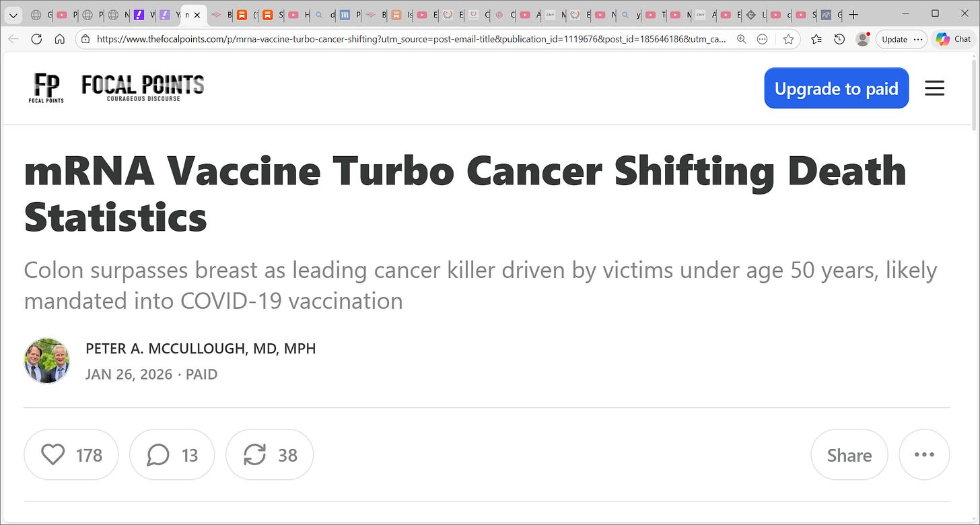Click the thefocalpoints.com address bar URL

coord(411,39)
